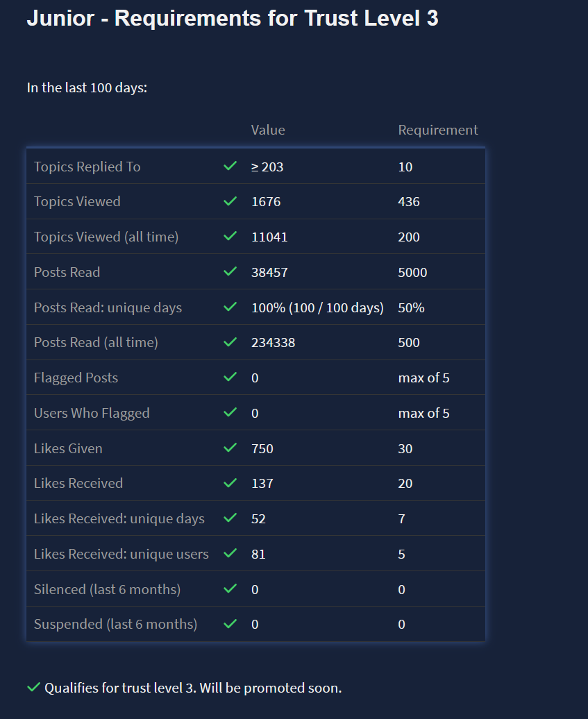The height and width of the screenshot is (719, 588).
Task: Click the checkmark beside Topics Viewed (all time)
Action: pyautogui.click(x=230, y=237)
